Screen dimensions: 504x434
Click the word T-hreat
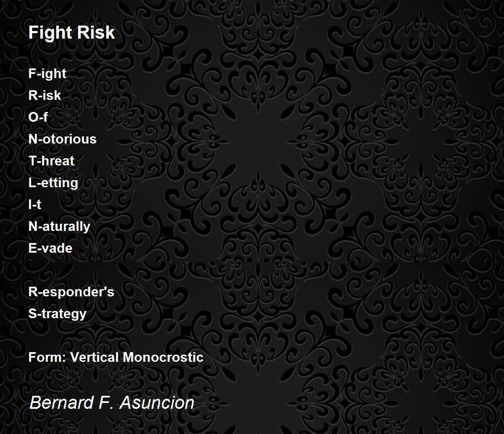pos(51,161)
